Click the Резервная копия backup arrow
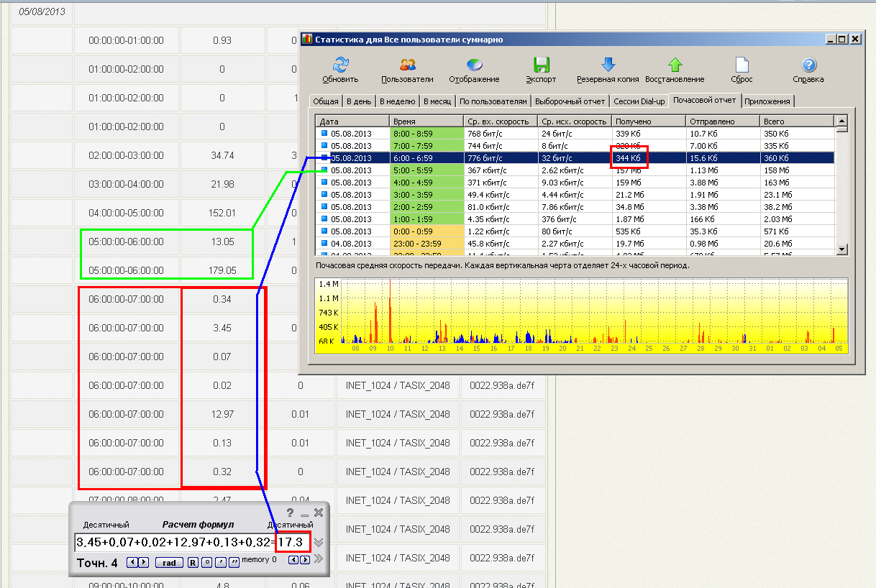Viewport: 876px width, 588px height. (x=608, y=65)
